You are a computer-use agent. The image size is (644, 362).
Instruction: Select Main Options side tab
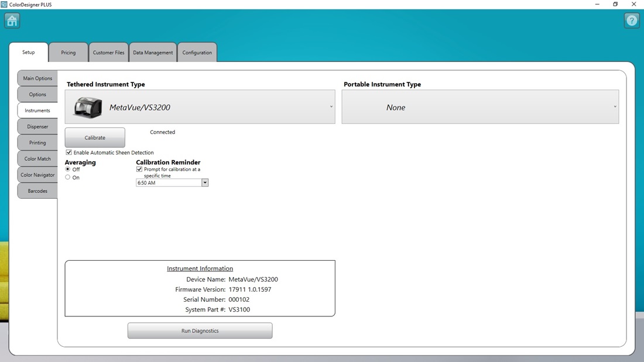point(37,78)
